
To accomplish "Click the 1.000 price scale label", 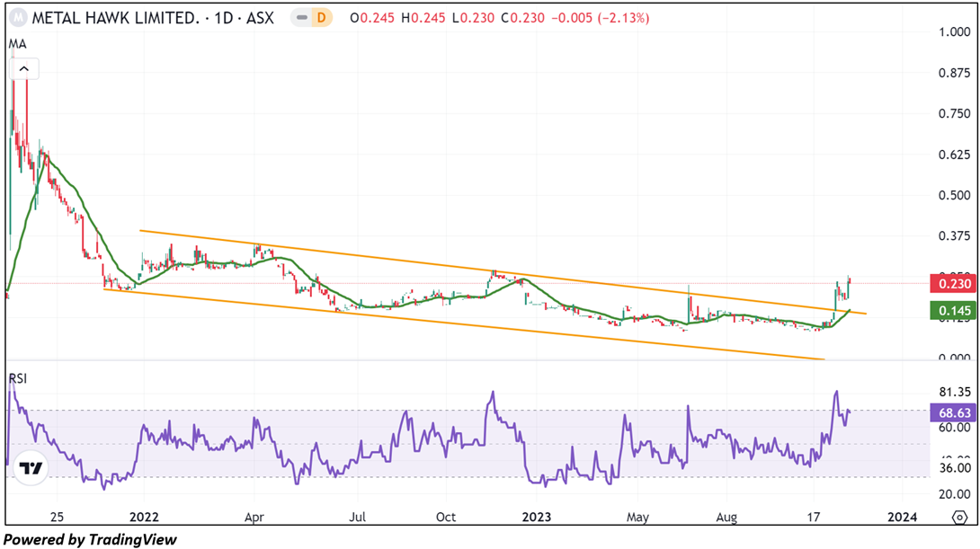I will coord(954,31).
